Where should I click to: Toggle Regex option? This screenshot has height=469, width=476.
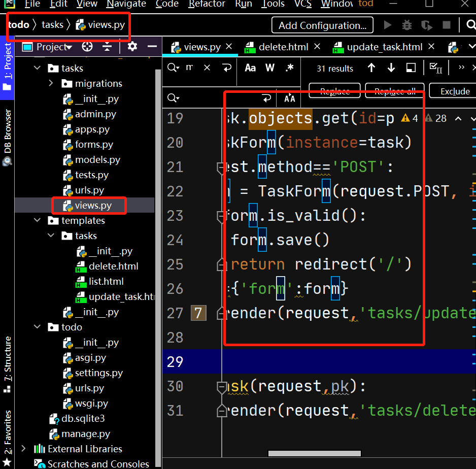coord(290,68)
